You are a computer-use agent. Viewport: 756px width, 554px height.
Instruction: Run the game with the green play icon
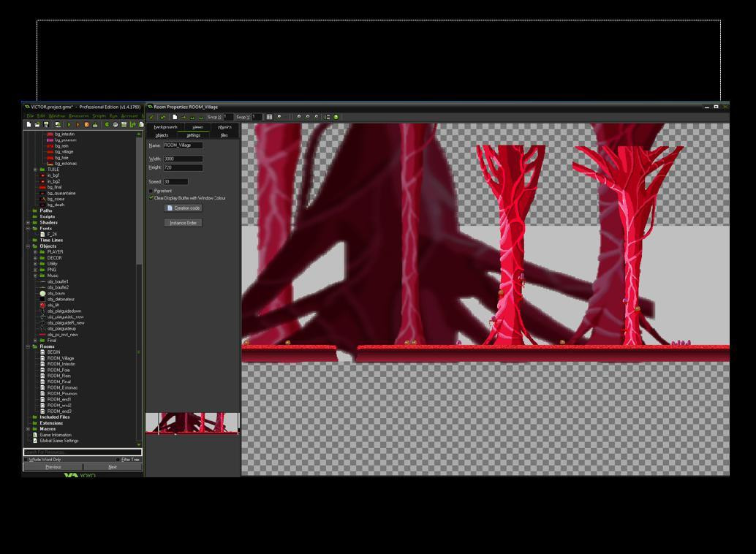tap(69, 124)
